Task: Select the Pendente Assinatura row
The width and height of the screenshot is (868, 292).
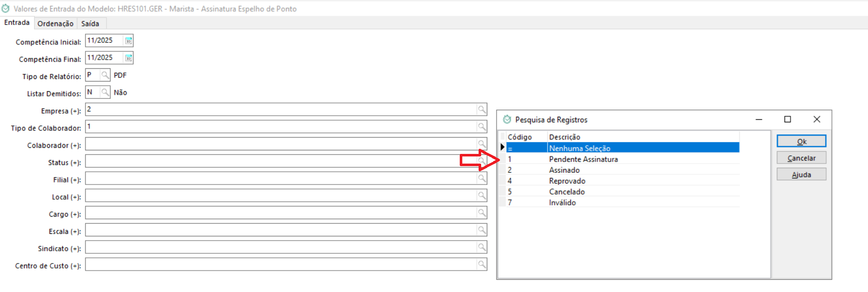Action: click(583, 160)
